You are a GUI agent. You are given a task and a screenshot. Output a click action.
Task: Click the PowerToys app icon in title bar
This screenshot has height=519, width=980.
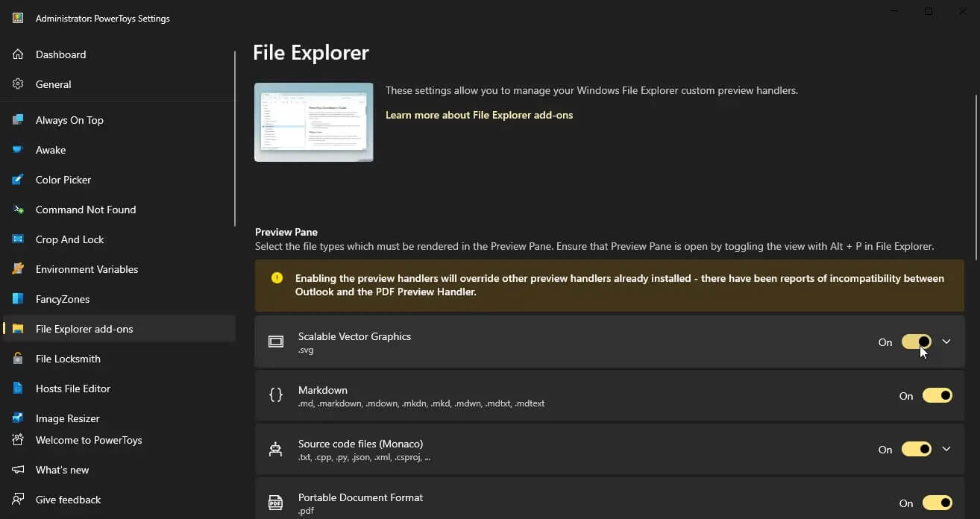[18, 18]
